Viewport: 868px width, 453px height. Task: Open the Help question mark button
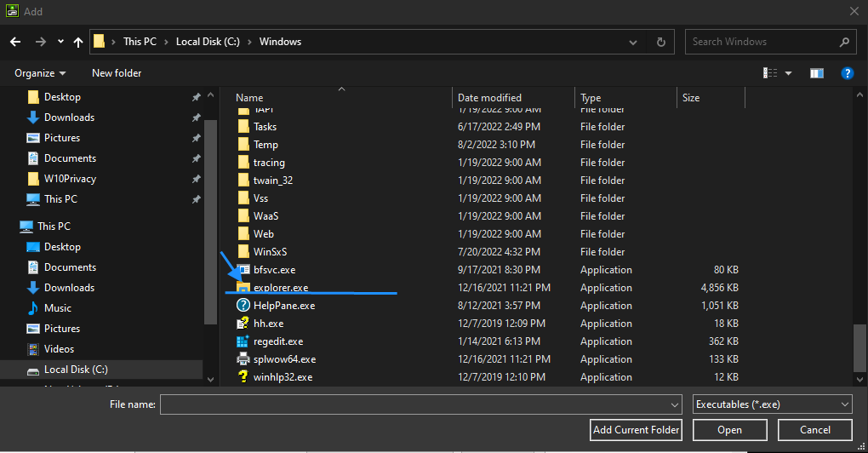847,73
